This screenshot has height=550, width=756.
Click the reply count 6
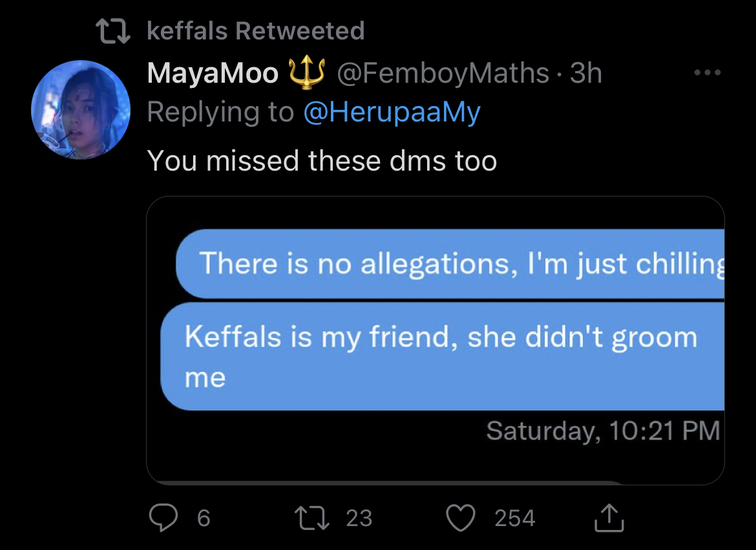(204, 518)
